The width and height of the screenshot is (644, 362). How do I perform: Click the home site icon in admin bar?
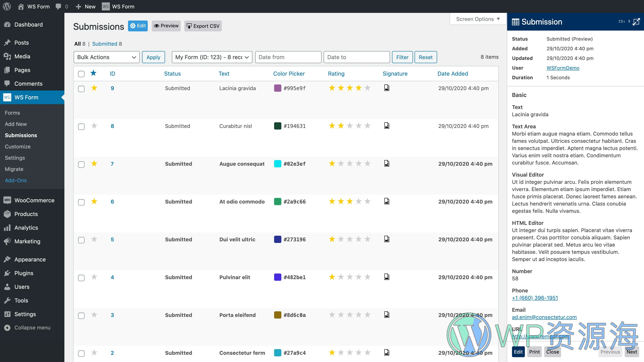(21, 6)
